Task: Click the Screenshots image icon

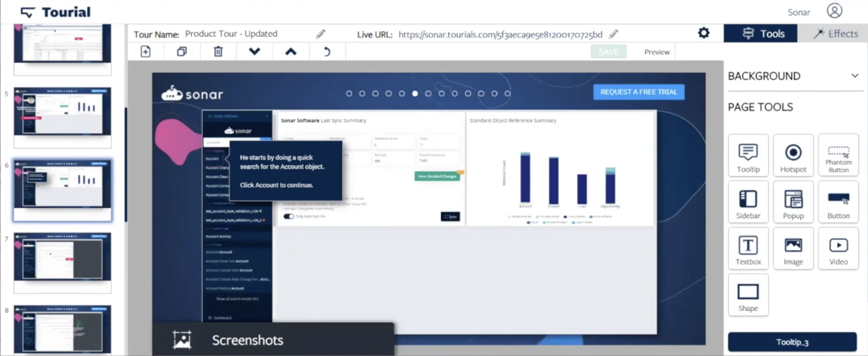Action: coord(182,340)
